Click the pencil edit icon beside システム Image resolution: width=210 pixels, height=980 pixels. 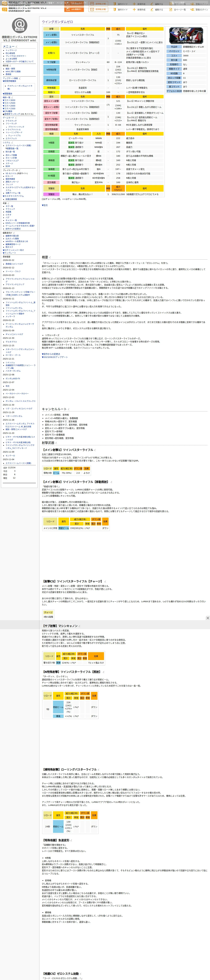pyautogui.click(x=12, y=142)
